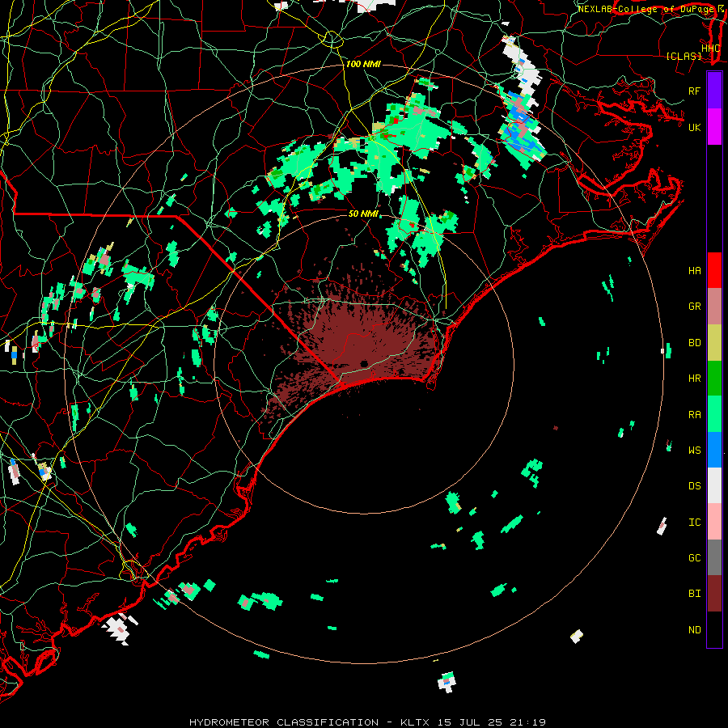Click the KLTX station identifier in caption
This screenshot has width=728, height=728.
click(415, 722)
